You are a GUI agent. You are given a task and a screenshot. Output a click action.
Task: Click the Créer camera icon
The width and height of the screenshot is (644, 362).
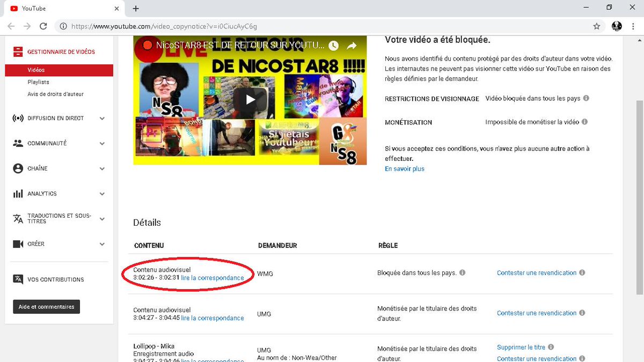tap(18, 244)
